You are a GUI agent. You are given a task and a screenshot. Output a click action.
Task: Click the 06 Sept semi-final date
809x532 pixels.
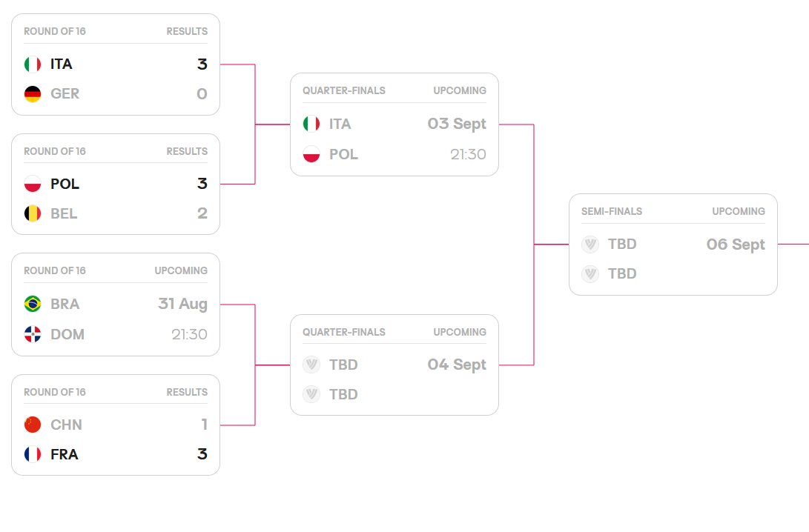736,245
